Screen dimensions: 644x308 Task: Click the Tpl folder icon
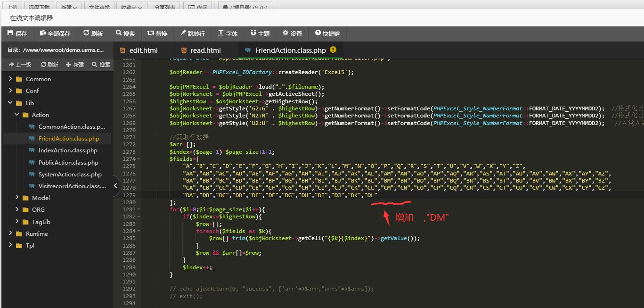[x=19, y=246]
